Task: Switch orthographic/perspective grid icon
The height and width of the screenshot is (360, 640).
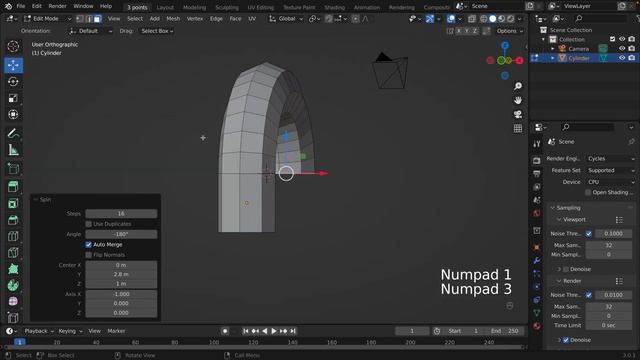Action: click(518, 129)
